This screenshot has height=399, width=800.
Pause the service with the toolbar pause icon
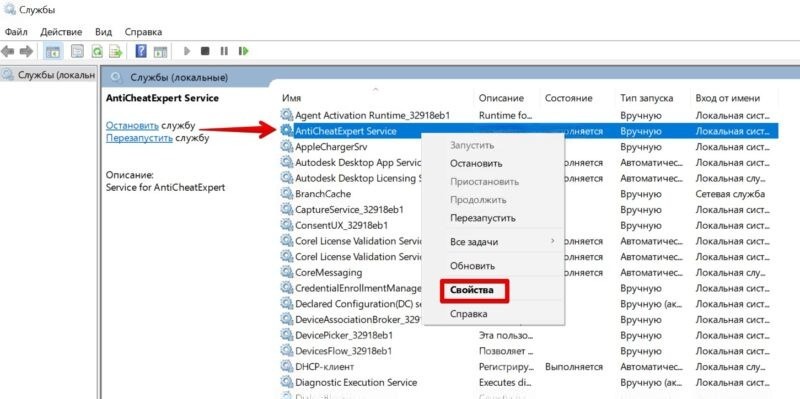223,51
